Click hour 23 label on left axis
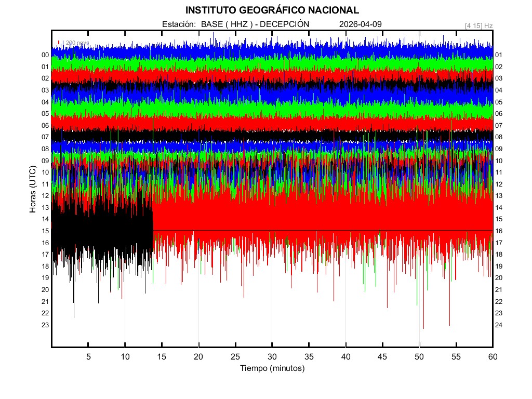 pyautogui.click(x=45, y=325)
